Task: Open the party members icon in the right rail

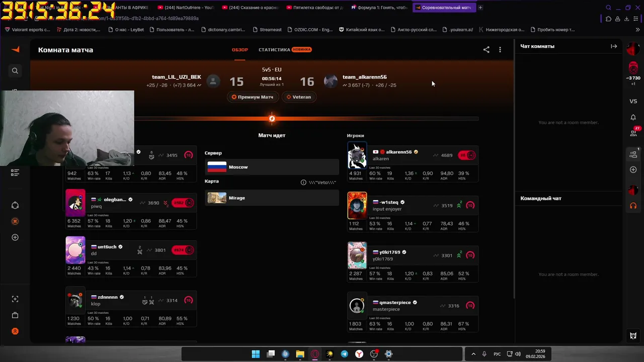Action: 633,154
